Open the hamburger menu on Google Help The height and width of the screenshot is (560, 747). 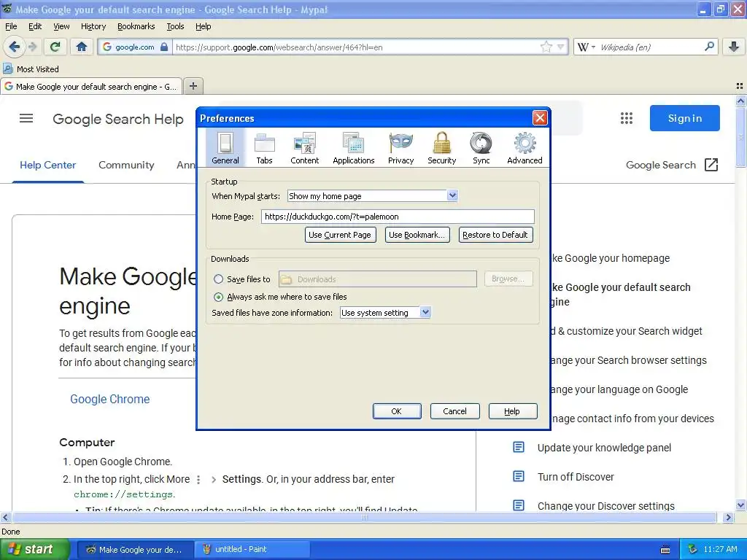pos(26,118)
